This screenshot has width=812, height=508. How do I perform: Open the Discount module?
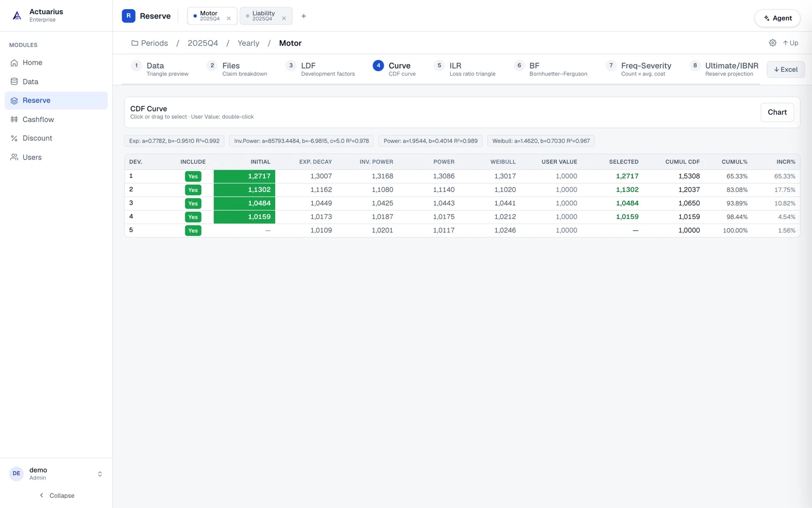(x=56, y=138)
